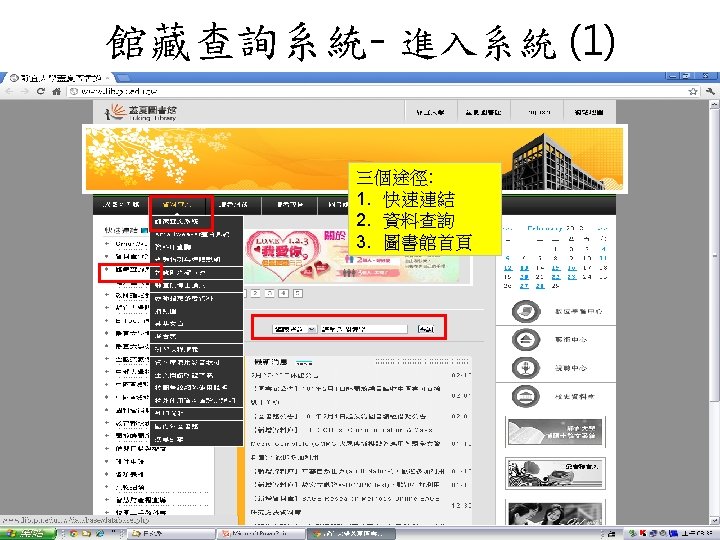Click the heart-shaped 我愛你 banner image
The width and height of the screenshot is (720, 540).
(x=284, y=255)
